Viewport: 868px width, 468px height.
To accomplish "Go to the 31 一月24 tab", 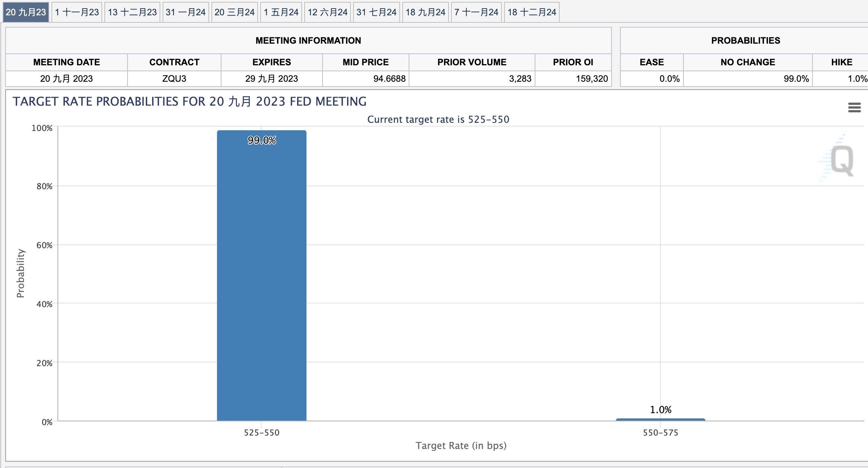I will coord(185,12).
